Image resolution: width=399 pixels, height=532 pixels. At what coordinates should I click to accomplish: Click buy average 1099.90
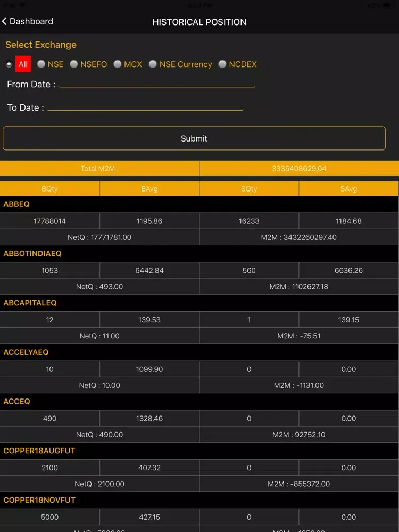(x=149, y=369)
